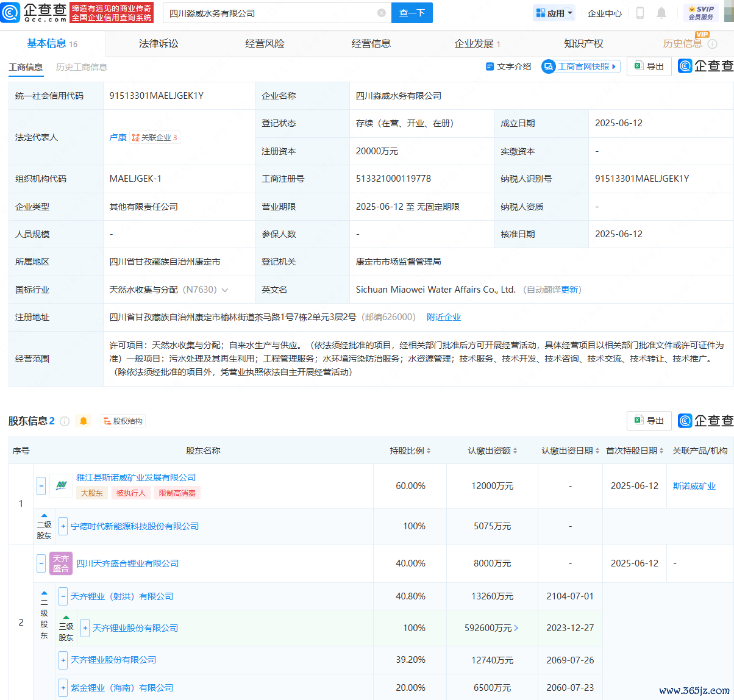Click the Qcc.com logo icon
This screenshot has height=700, width=734.
10,12
